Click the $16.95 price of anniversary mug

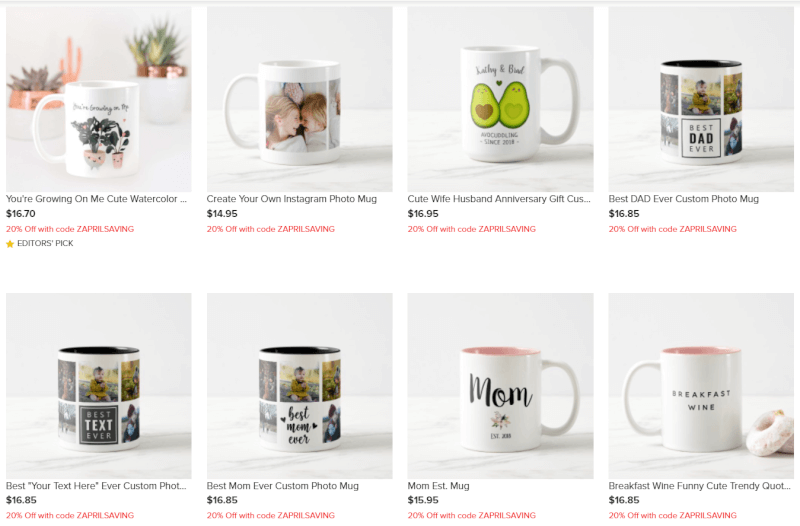(x=423, y=214)
